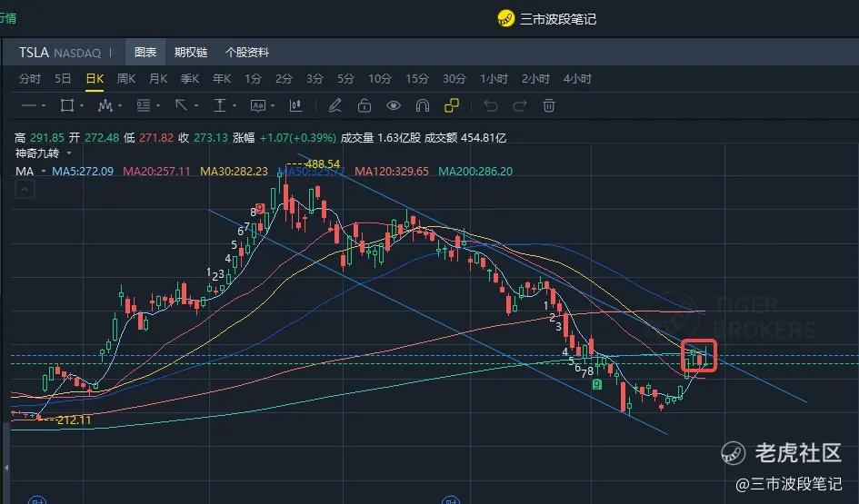Image resolution: width=859 pixels, height=504 pixels.
Task: Click the MA30:282.23 legend label
Action: (x=234, y=172)
